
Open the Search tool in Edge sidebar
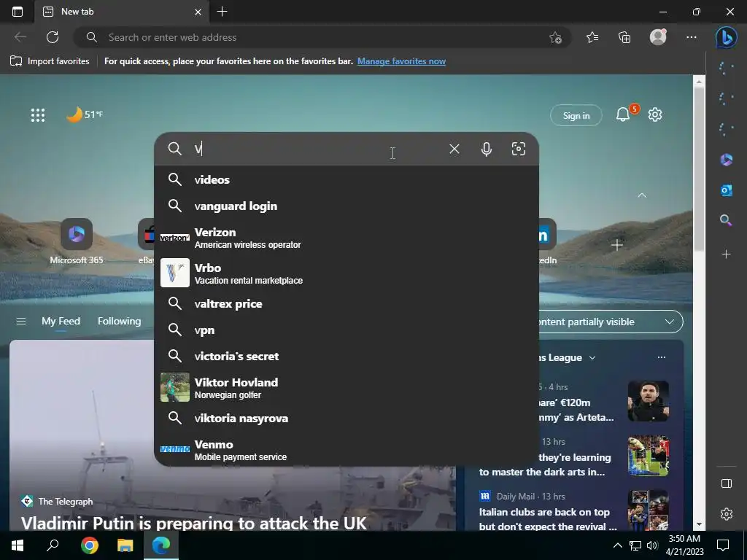pyautogui.click(x=726, y=220)
